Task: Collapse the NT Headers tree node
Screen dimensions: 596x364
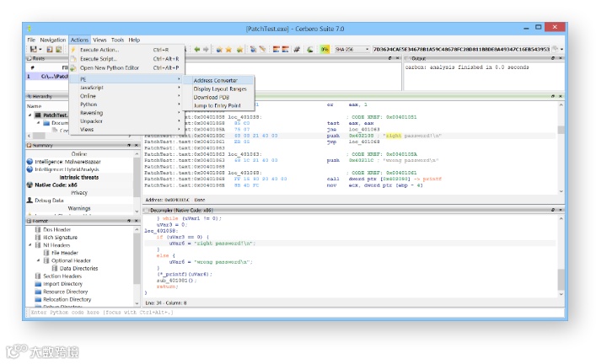Action: [31, 244]
